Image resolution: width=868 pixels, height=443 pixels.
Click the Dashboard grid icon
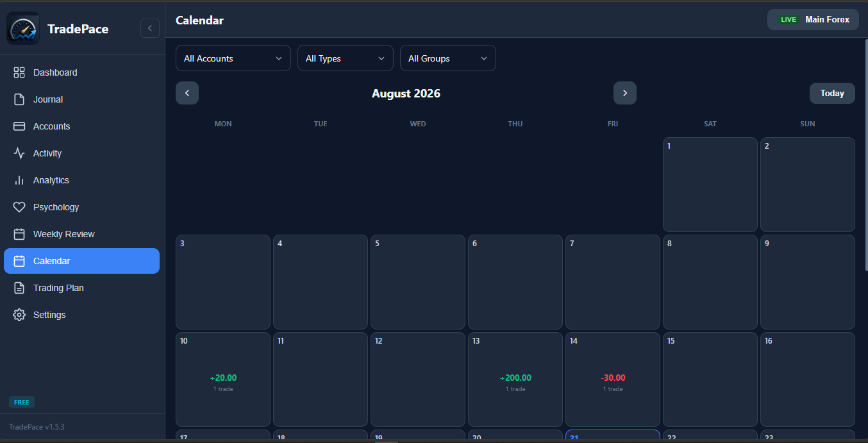pos(19,72)
